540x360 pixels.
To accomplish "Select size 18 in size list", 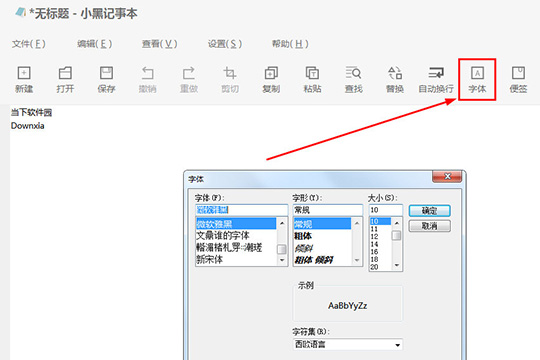I will tap(380, 259).
